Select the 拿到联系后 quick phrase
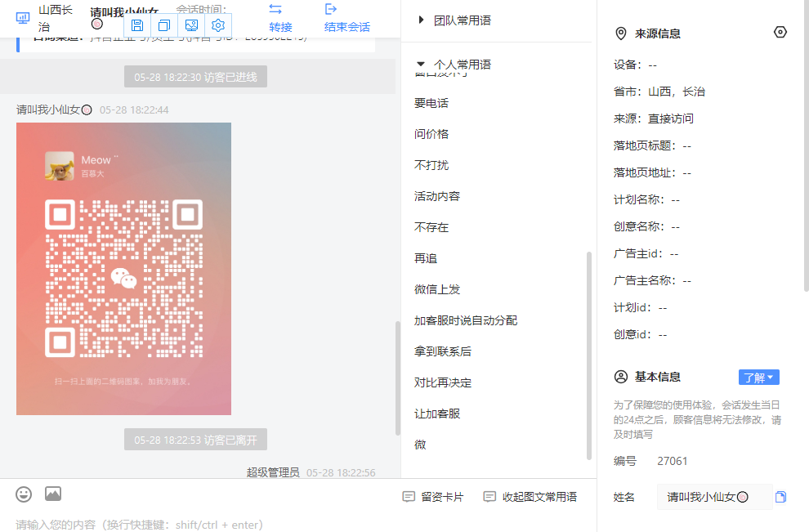The width and height of the screenshot is (809, 532). (443, 351)
